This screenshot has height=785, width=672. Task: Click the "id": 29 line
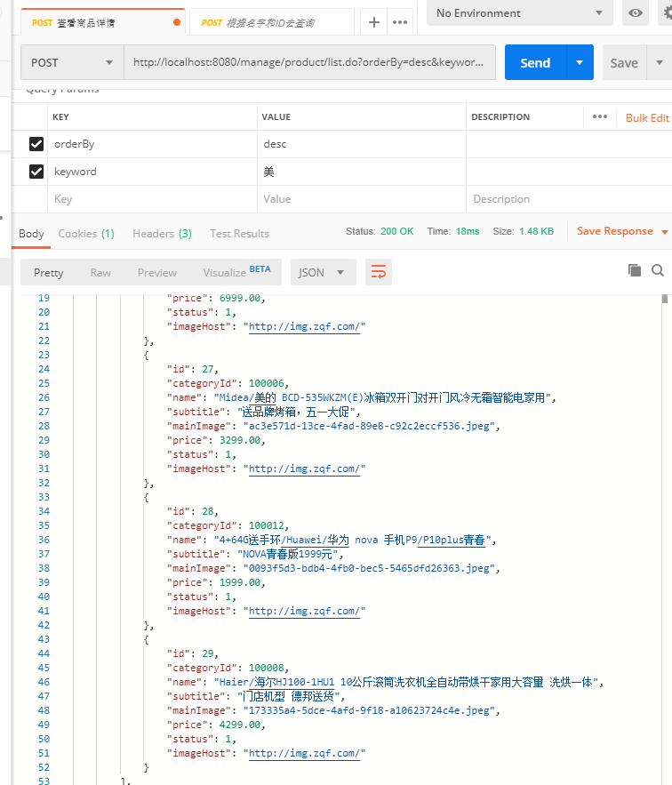click(192, 653)
